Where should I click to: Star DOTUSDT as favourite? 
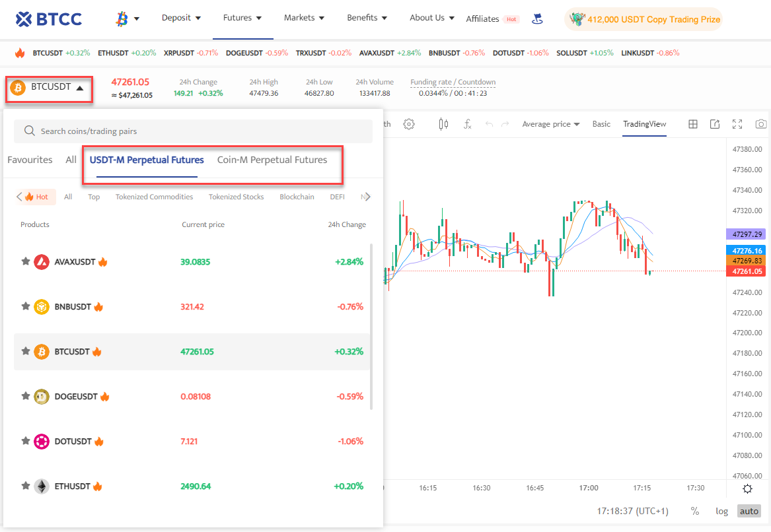click(x=26, y=441)
